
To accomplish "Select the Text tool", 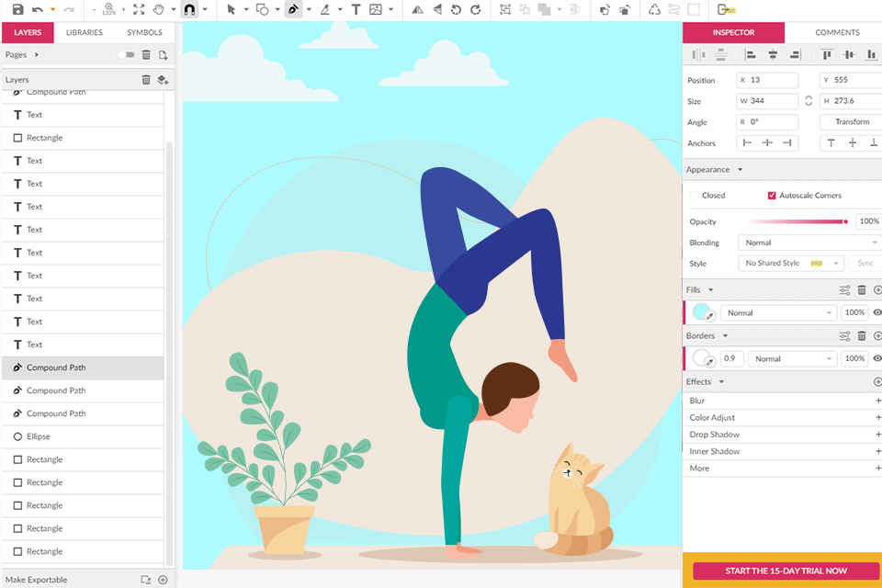I will tap(356, 9).
